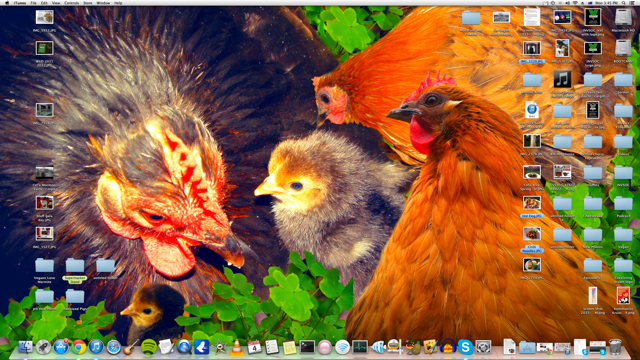Click the iTunes music note dock icon

pyautogui.click(x=96, y=347)
